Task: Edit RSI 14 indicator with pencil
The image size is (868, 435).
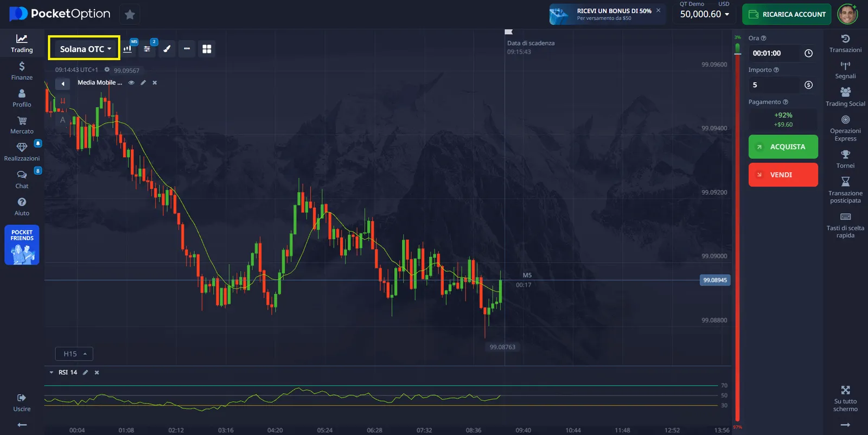Action: click(x=85, y=373)
